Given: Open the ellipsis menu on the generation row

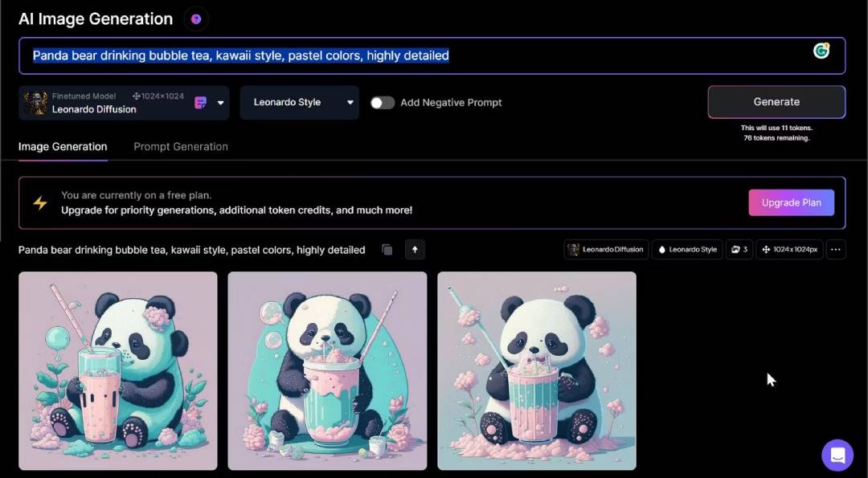Looking at the screenshot, I should pos(836,249).
